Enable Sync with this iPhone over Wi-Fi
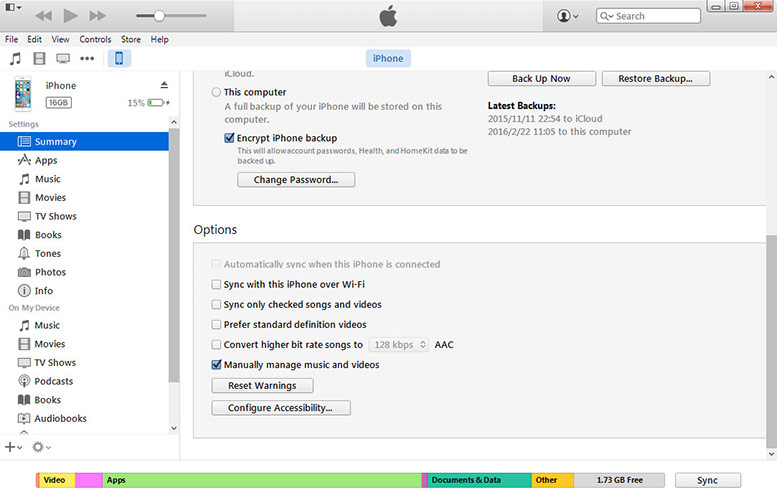Screen dimensions: 777x500 (216, 284)
